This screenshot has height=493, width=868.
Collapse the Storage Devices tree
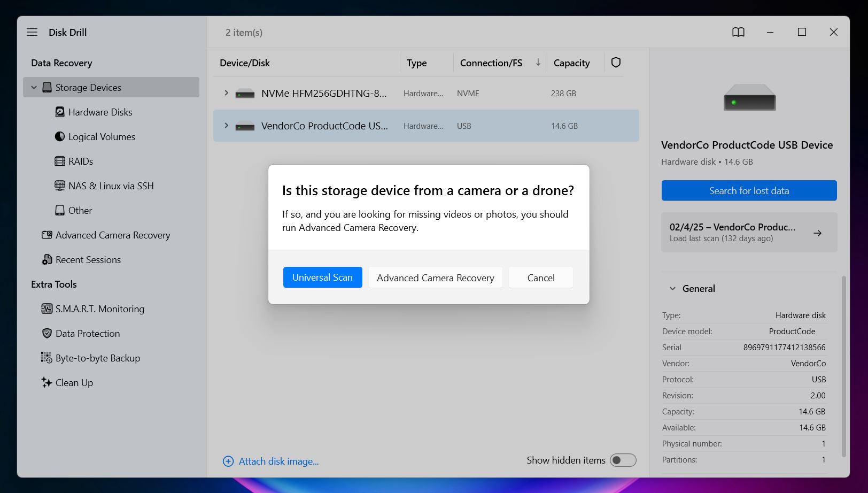34,88
